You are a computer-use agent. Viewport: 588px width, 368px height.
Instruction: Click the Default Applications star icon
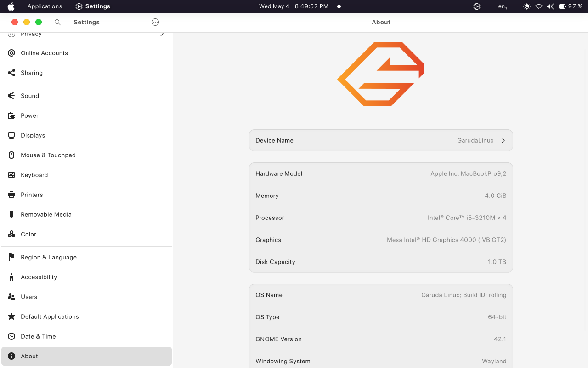coord(11,316)
